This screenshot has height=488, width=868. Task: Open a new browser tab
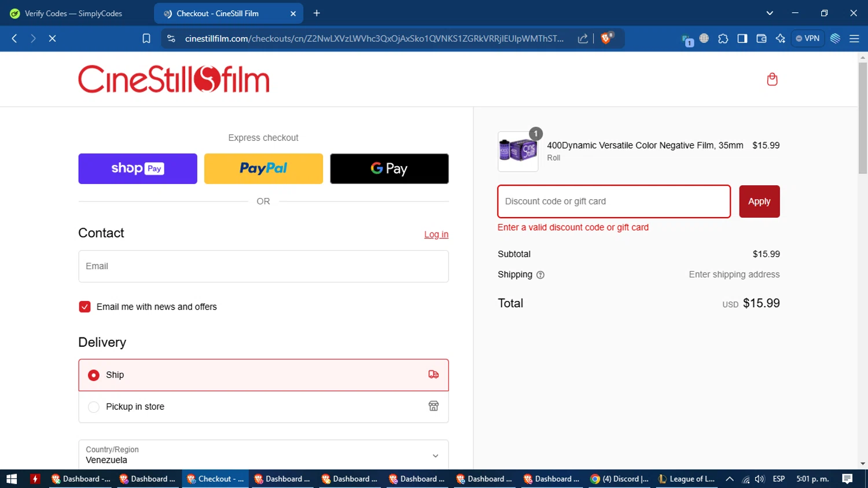pos(317,13)
